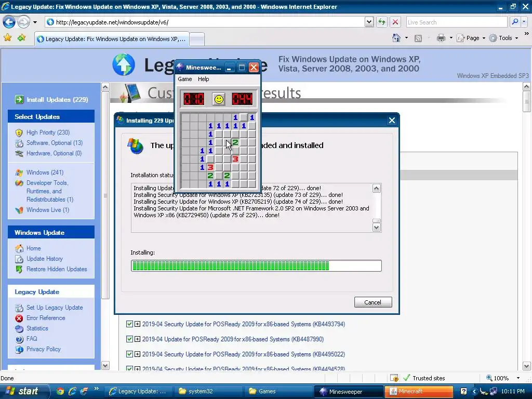
Task: Click the installing progress bar
Action: (256, 265)
